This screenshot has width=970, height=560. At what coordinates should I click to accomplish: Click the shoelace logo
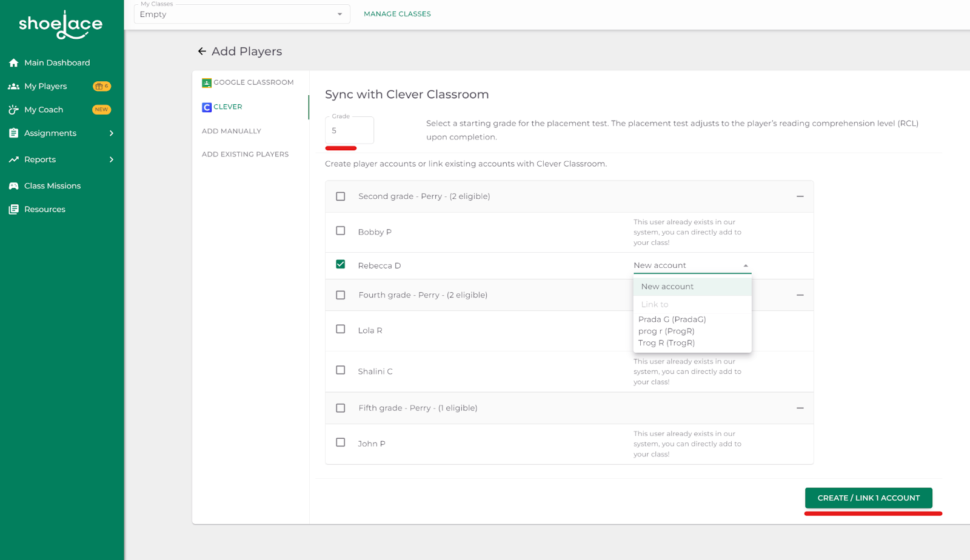click(x=61, y=25)
